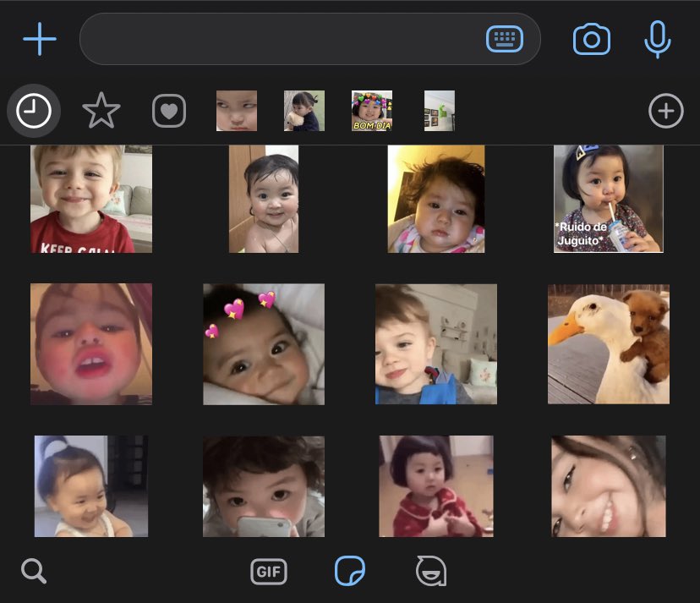Screen dimensions: 700x603
Task: Switch to the GIF panel
Action: [x=269, y=572]
